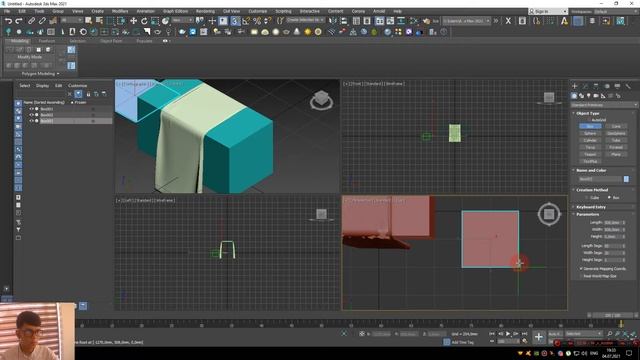
Task: Click the Rectangular Selection Region icon
Action: [110, 21]
